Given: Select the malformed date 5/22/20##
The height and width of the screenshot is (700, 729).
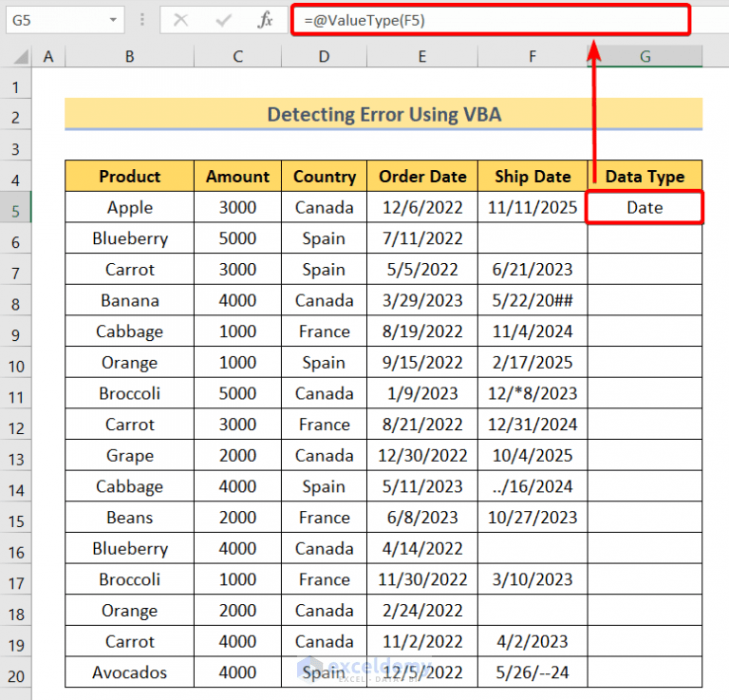Looking at the screenshot, I should (533, 300).
